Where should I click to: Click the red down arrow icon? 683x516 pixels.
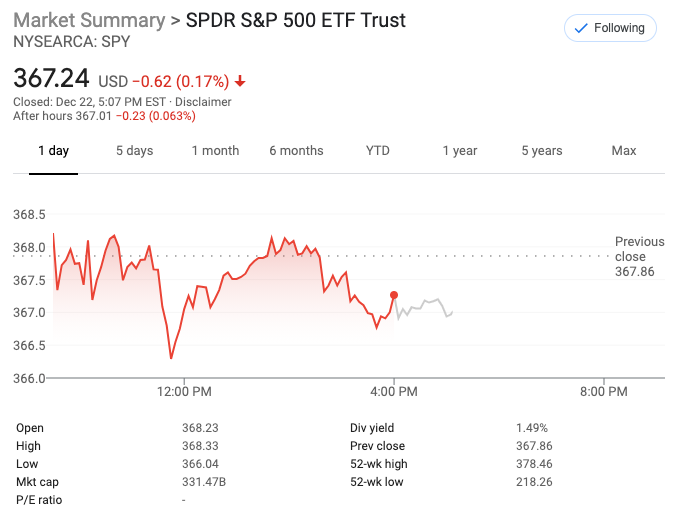tap(240, 81)
